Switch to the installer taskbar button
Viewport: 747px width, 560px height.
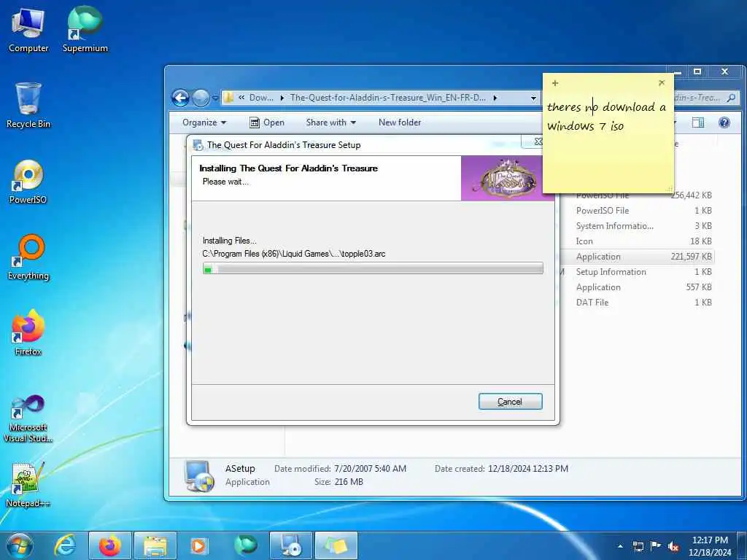[x=290, y=545]
